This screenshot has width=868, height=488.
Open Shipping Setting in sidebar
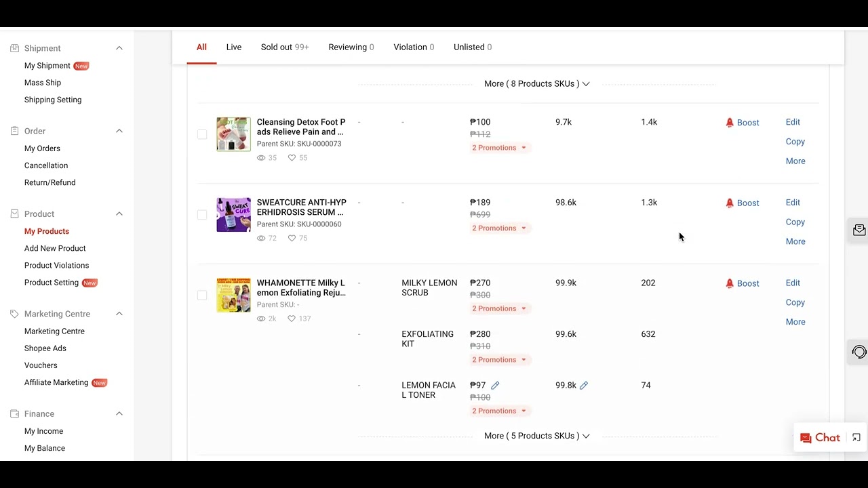tap(53, 100)
